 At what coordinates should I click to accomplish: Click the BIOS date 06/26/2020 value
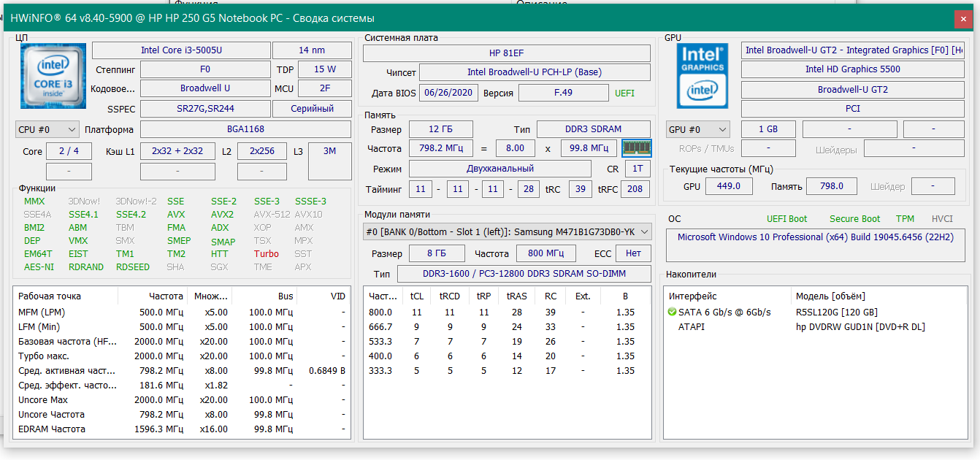coord(449,93)
